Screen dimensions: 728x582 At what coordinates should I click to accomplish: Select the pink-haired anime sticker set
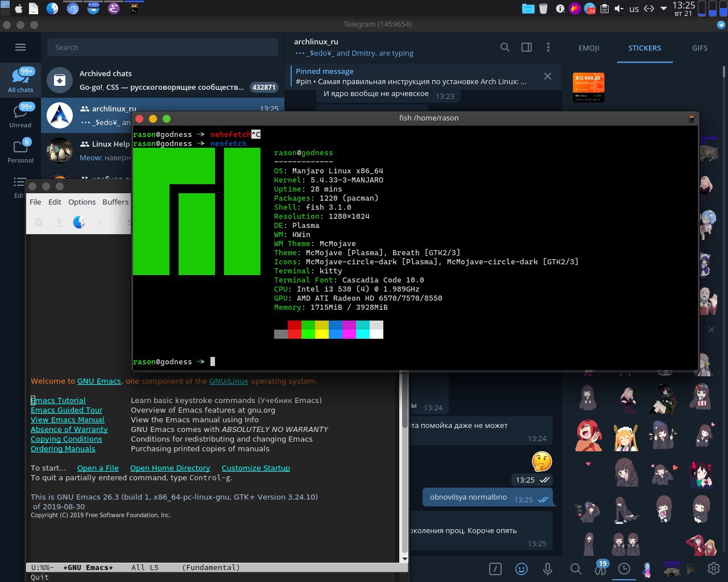point(647,569)
